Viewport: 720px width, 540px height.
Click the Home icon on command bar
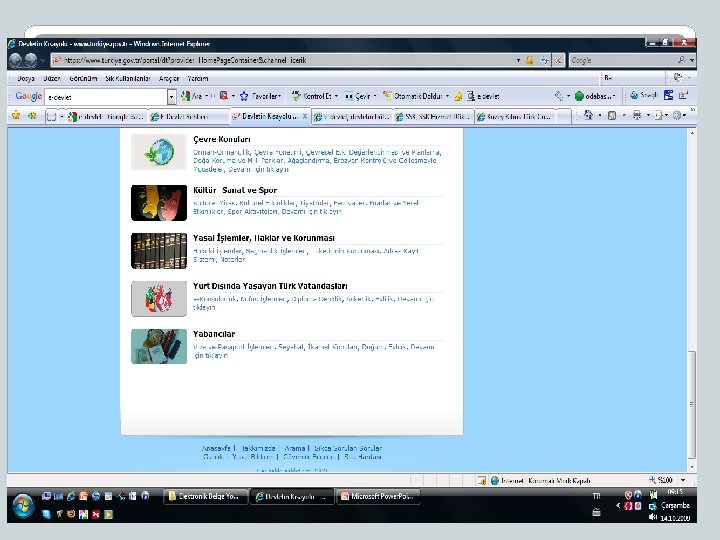point(588,115)
